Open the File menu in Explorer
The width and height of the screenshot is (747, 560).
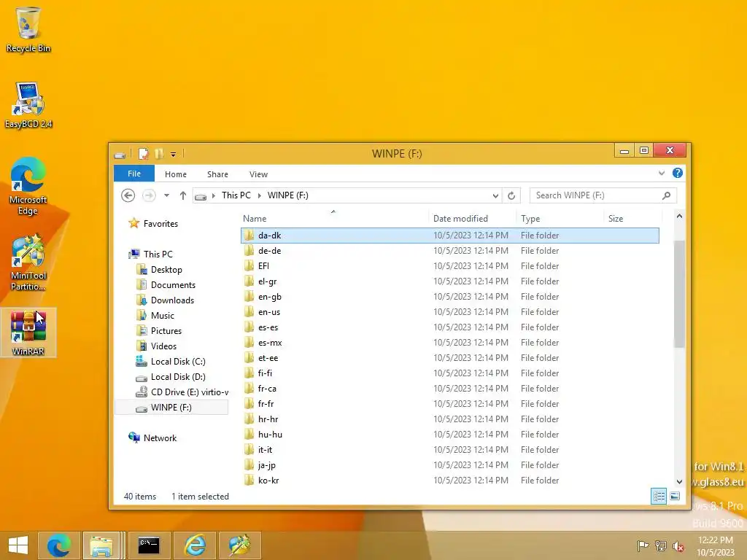coord(134,174)
